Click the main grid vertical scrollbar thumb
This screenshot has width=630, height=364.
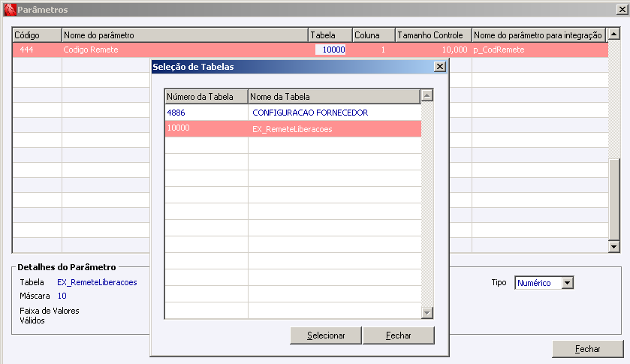pos(614,199)
